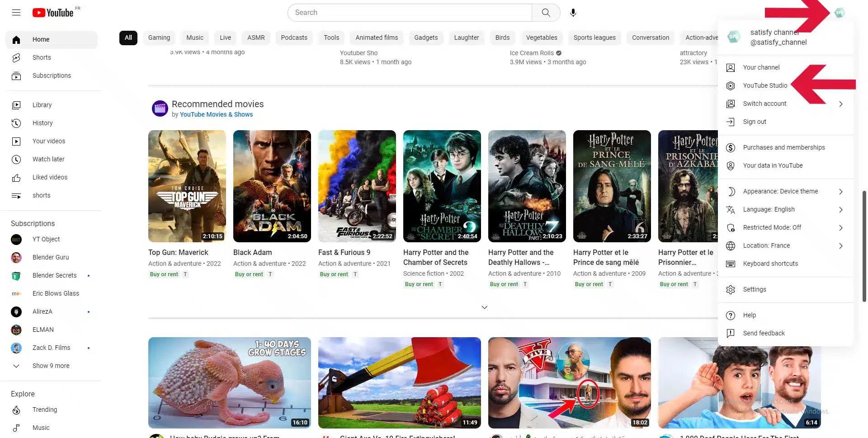Viewport: 868px width, 438px height.
Task: Click Buy or rent under Black Adam
Action: tap(249, 274)
